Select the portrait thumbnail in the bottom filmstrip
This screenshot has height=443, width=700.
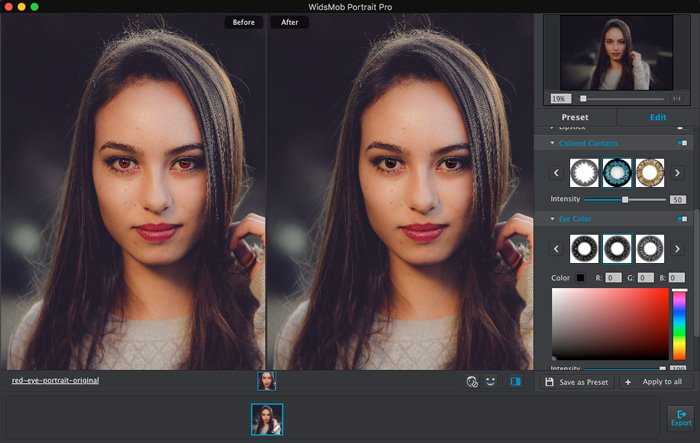pyautogui.click(x=267, y=419)
